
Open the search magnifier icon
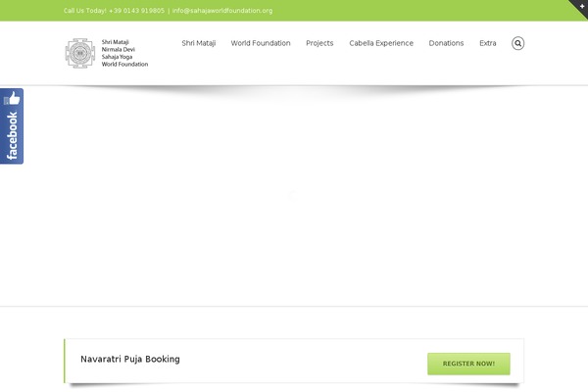point(517,43)
